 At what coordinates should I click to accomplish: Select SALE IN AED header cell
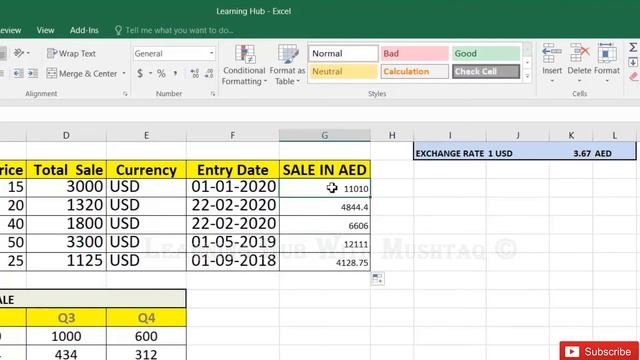(325, 170)
